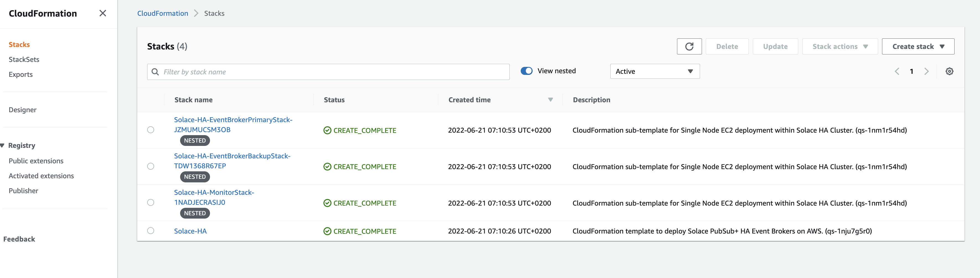Screen dimensions: 980x278
Task: Click status check icon for Solace-HA row
Action: pyautogui.click(x=327, y=231)
